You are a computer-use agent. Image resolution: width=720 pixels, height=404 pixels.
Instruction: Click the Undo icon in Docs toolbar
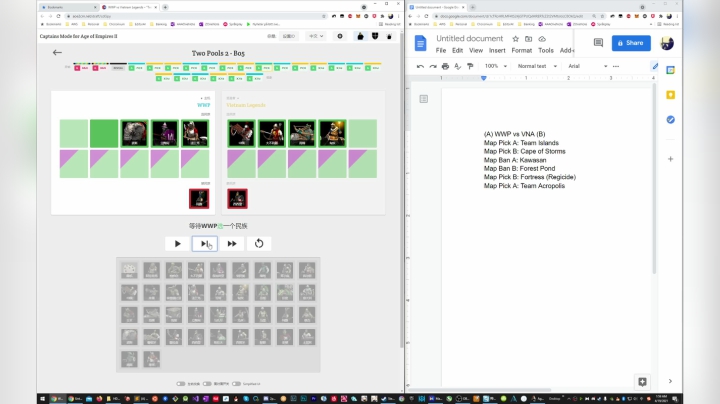click(420, 66)
